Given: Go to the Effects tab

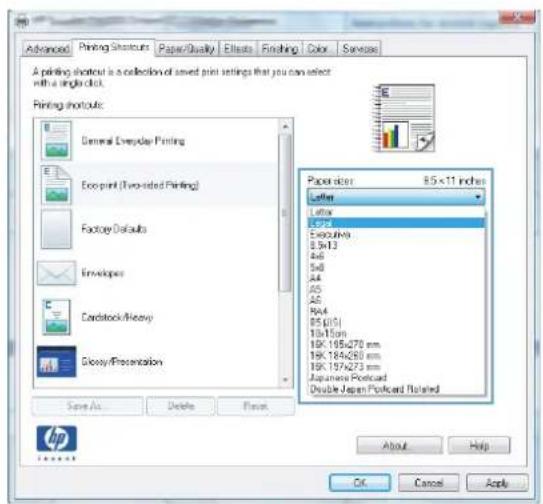Looking at the screenshot, I should 238,49.
